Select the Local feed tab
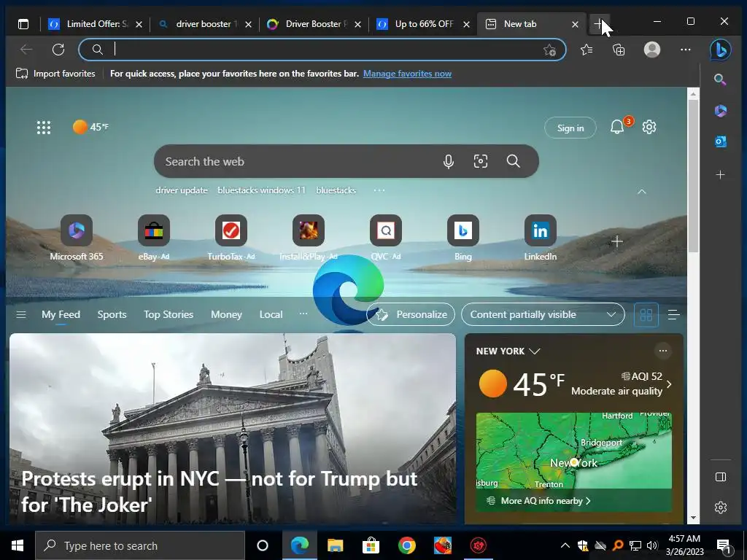The height and width of the screenshot is (560, 747). tap(271, 315)
